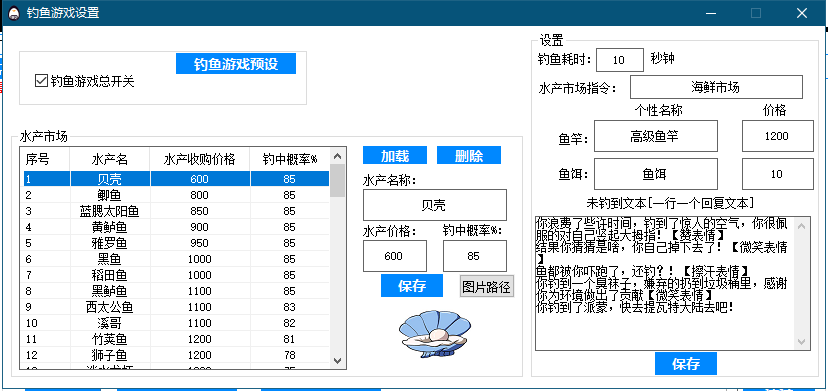Click the 序号 column header
Screen dimensions: 828x391
pyautogui.click(x=45, y=159)
